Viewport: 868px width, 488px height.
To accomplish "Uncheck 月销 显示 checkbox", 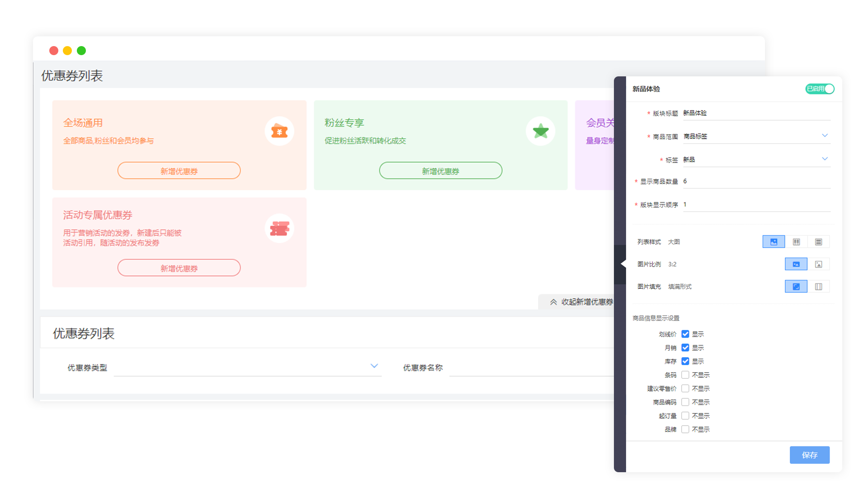I will [685, 347].
